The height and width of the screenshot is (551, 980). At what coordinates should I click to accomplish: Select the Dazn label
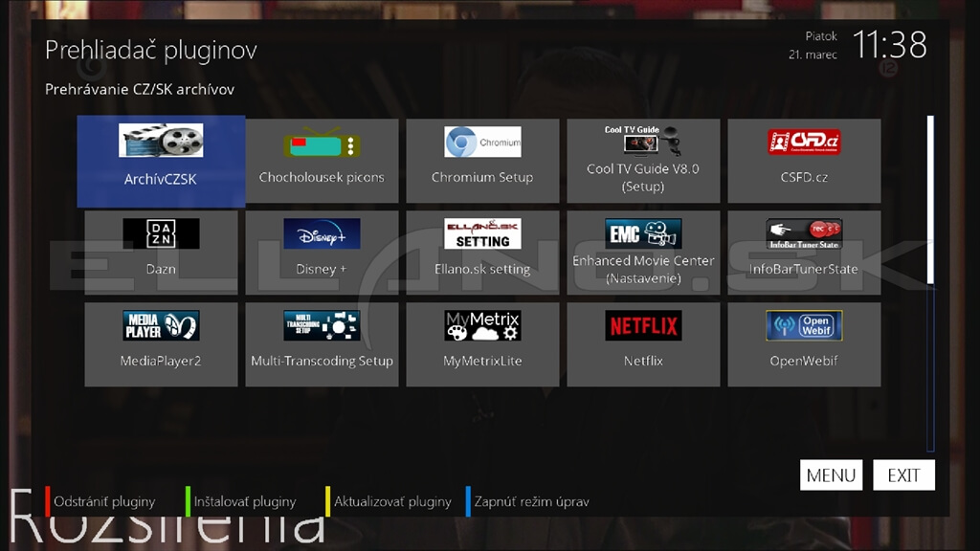[161, 269]
